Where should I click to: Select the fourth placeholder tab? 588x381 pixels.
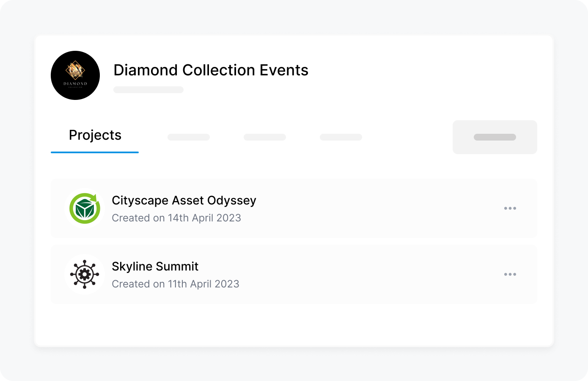[341, 137]
